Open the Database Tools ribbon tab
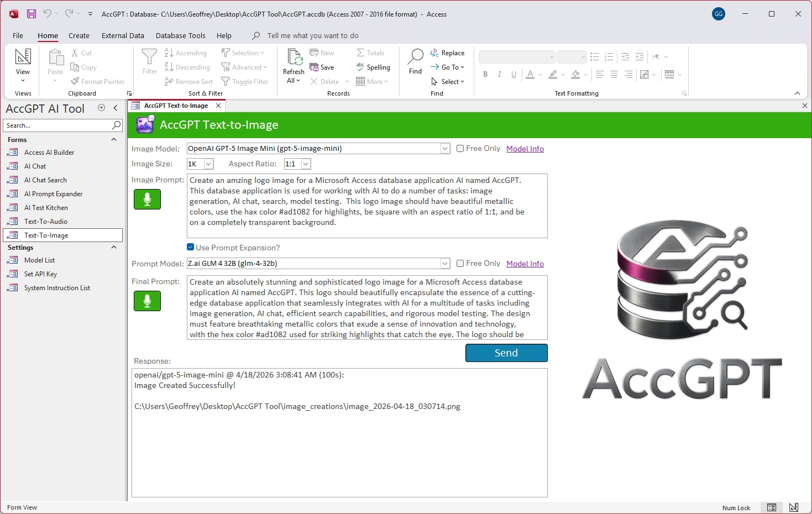Viewport: 812px width, 514px height. [x=180, y=35]
